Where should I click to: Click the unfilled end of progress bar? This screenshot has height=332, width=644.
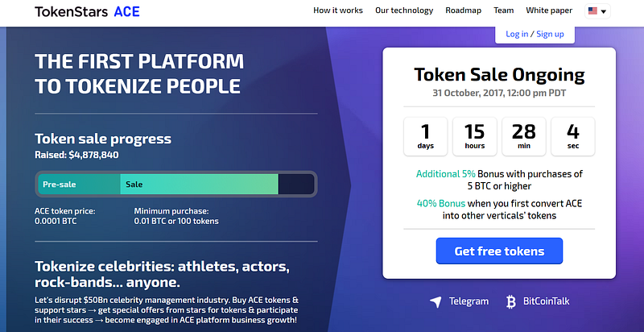(296, 184)
